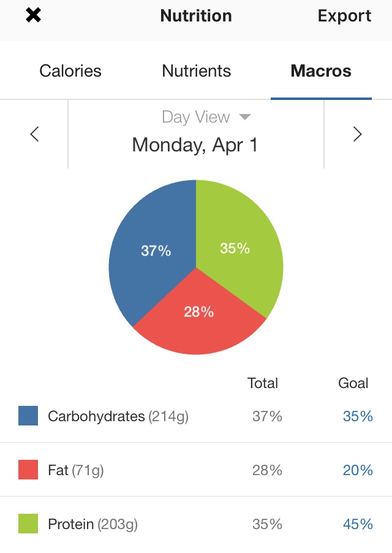Close the Nutrition screen with the X icon
392x553 pixels.
click(33, 16)
